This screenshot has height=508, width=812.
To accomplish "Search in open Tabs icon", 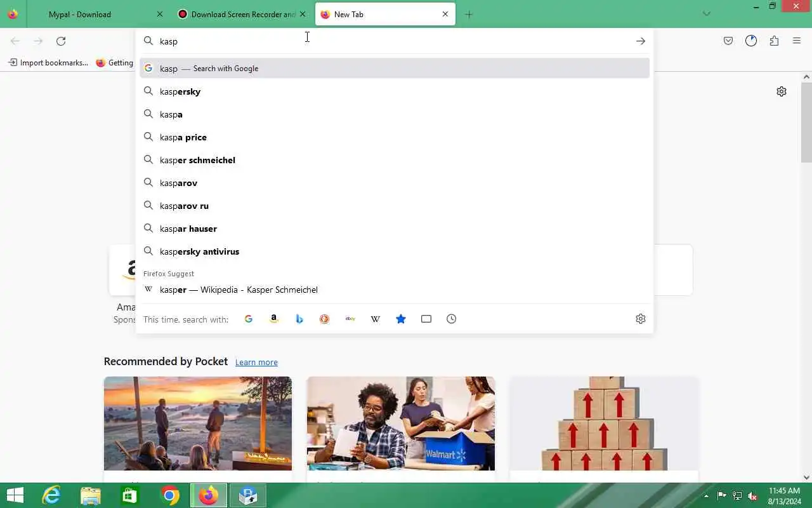I will (426, 319).
